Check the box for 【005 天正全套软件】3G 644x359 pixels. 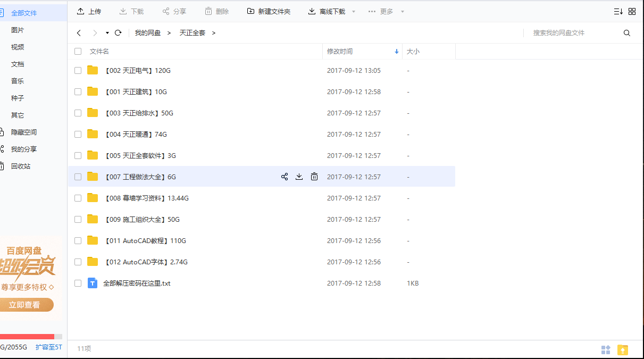coord(78,155)
